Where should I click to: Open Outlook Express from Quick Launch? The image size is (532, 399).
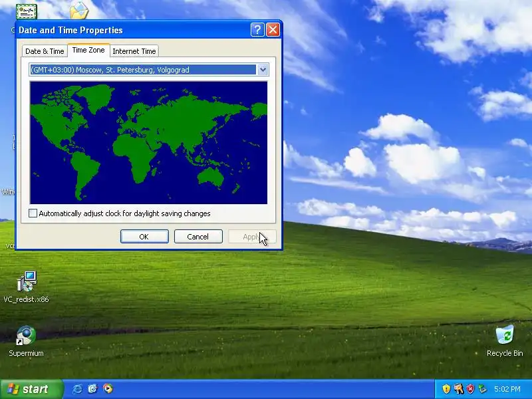(92, 388)
